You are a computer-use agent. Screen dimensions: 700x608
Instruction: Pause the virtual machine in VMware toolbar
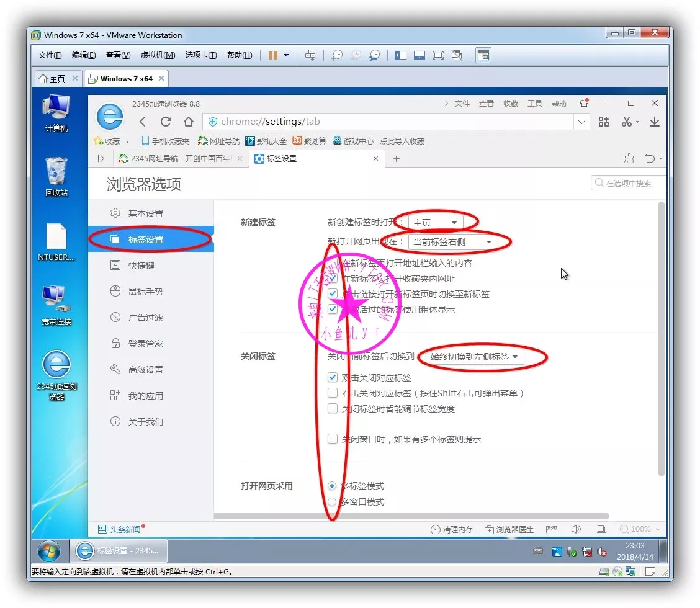click(273, 55)
